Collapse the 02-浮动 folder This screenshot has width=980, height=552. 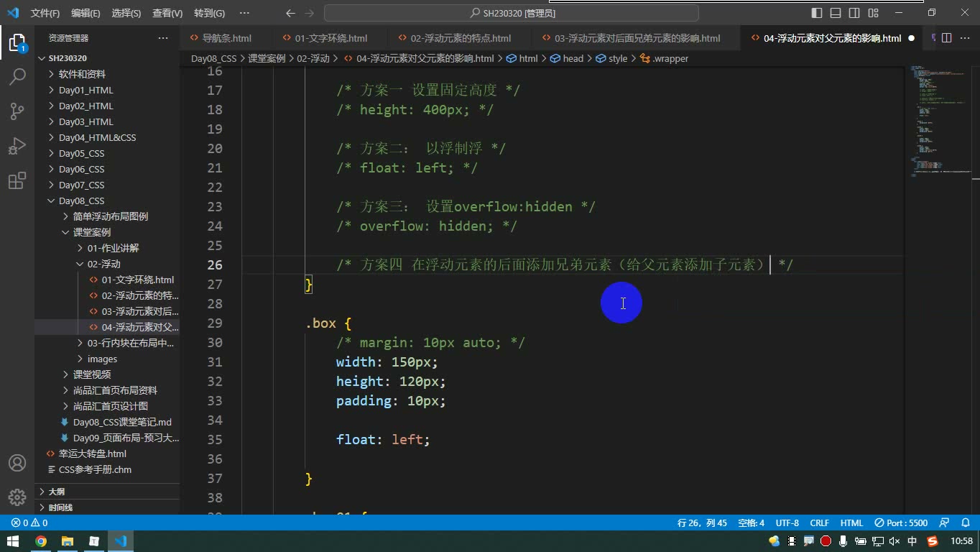[x=107, y=264]
